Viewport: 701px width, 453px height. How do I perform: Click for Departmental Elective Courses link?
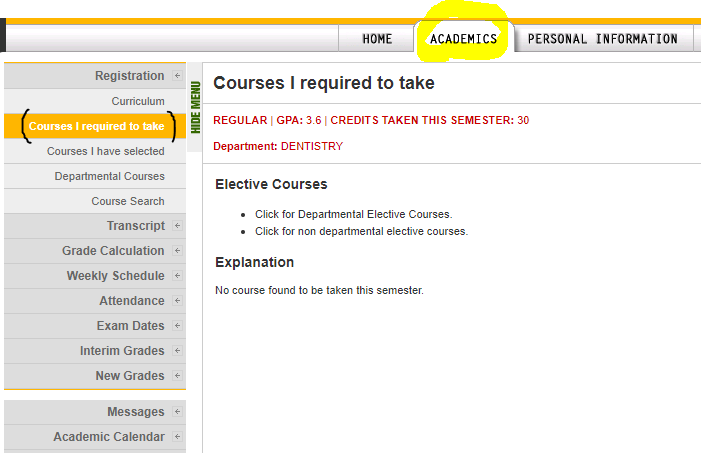pyautogui.click(x=354, y=214)
